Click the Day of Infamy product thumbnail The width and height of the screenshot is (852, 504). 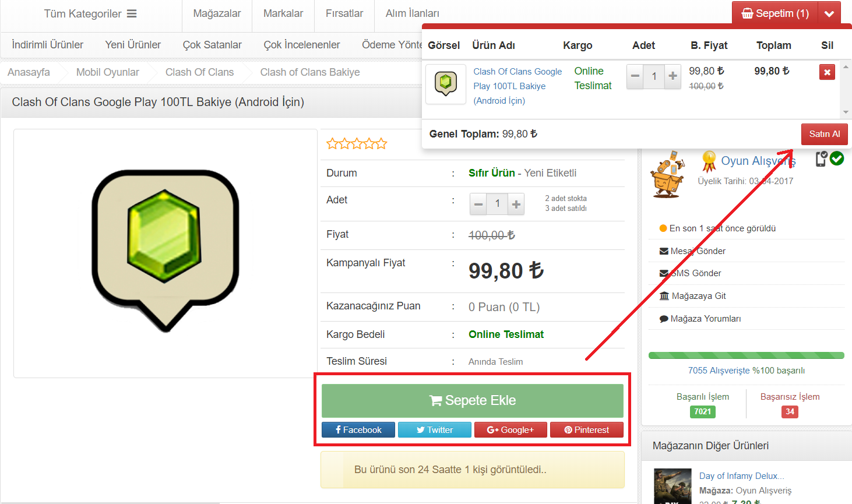point(673,487)
